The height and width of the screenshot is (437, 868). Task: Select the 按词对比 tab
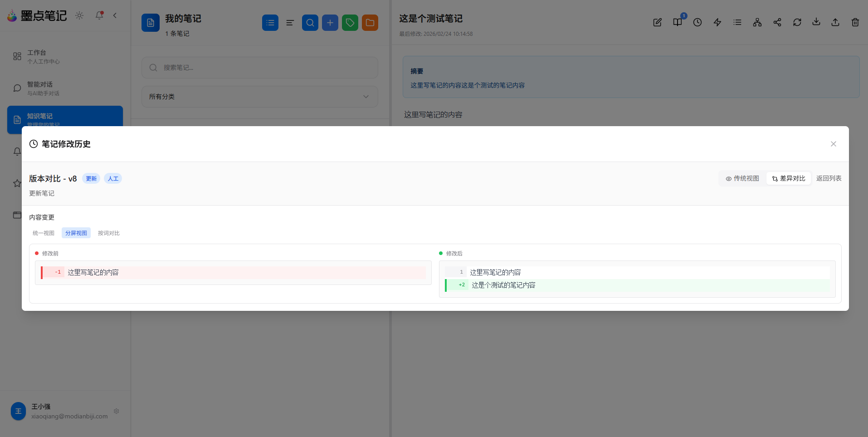(x=109, y=233)
